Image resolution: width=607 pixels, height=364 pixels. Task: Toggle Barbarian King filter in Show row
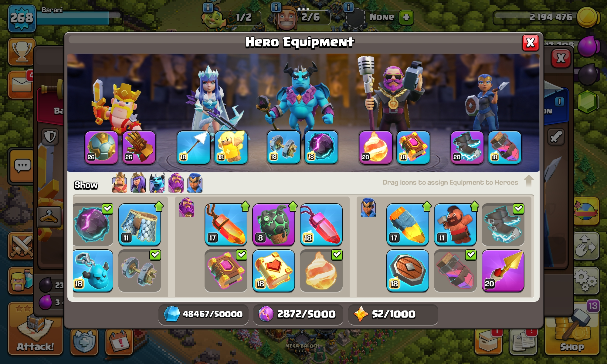pos(119,183)
